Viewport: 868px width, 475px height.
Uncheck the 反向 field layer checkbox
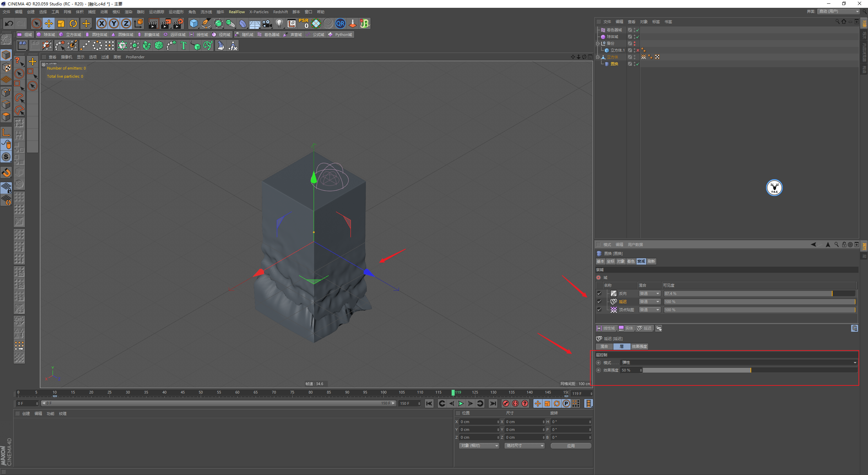coord(599,293)
